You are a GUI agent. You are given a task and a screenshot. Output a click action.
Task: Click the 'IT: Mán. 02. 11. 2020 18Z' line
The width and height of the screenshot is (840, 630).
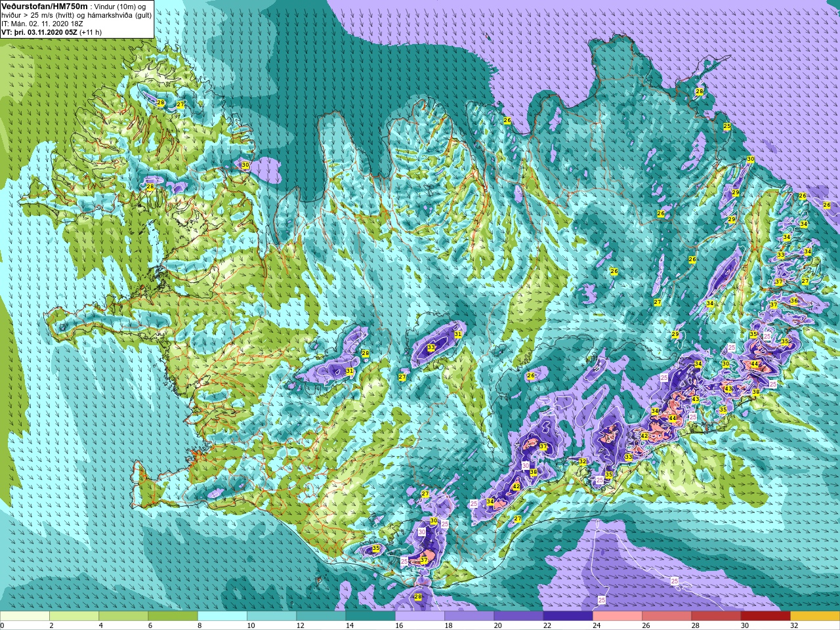pos(42,24)
